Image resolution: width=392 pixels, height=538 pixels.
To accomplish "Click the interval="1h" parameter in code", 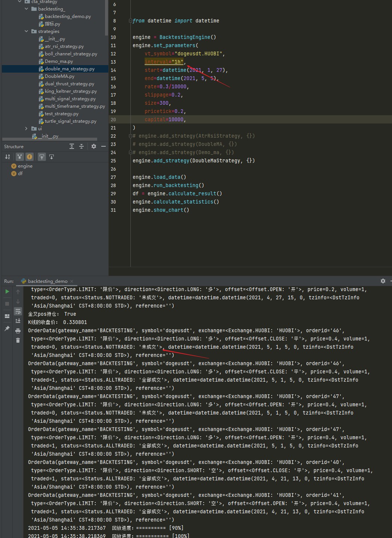I will [164, 62].
